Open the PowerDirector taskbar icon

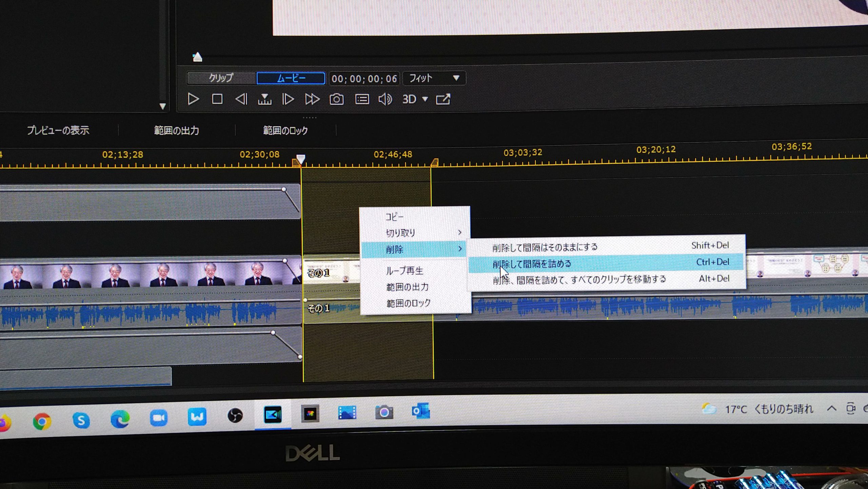coord(273,414)
